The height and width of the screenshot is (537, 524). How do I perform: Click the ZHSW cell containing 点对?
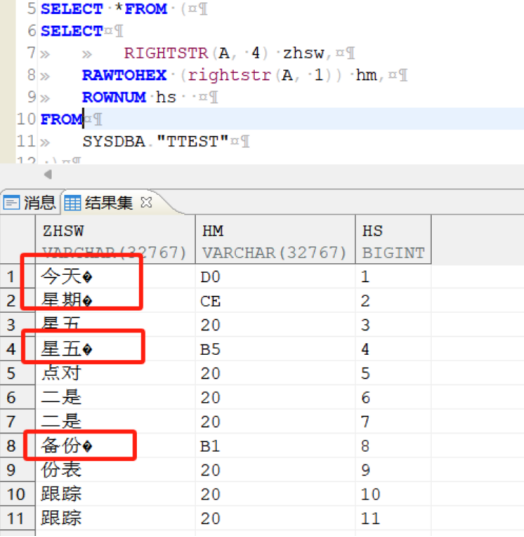[x=115, y=373]
